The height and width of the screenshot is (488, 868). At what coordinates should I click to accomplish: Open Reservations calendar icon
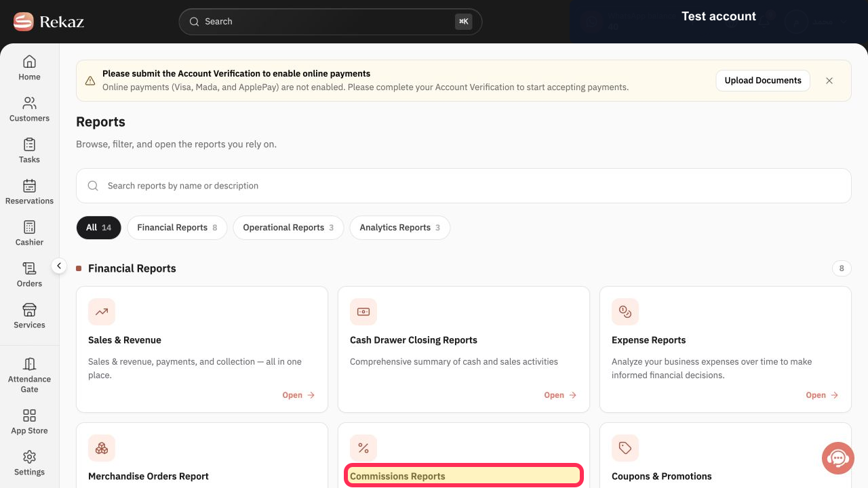pos(29,186)
